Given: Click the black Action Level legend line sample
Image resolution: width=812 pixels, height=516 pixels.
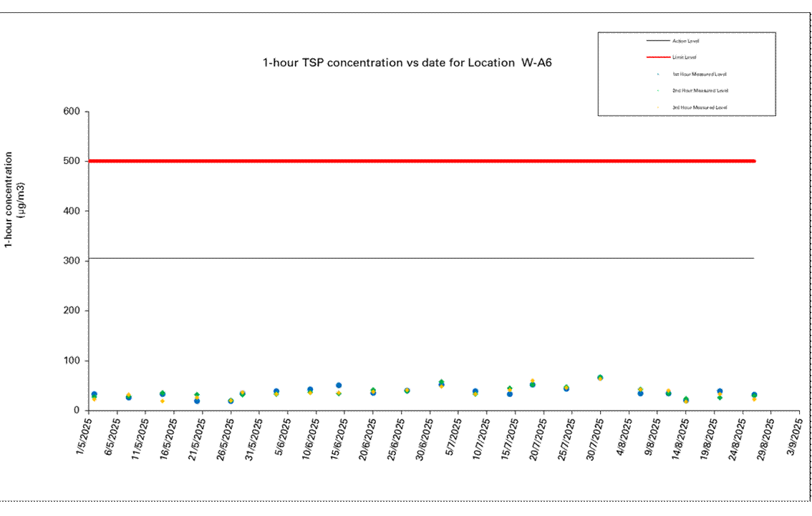Looking at the screenshot, I should pos(659,41).
